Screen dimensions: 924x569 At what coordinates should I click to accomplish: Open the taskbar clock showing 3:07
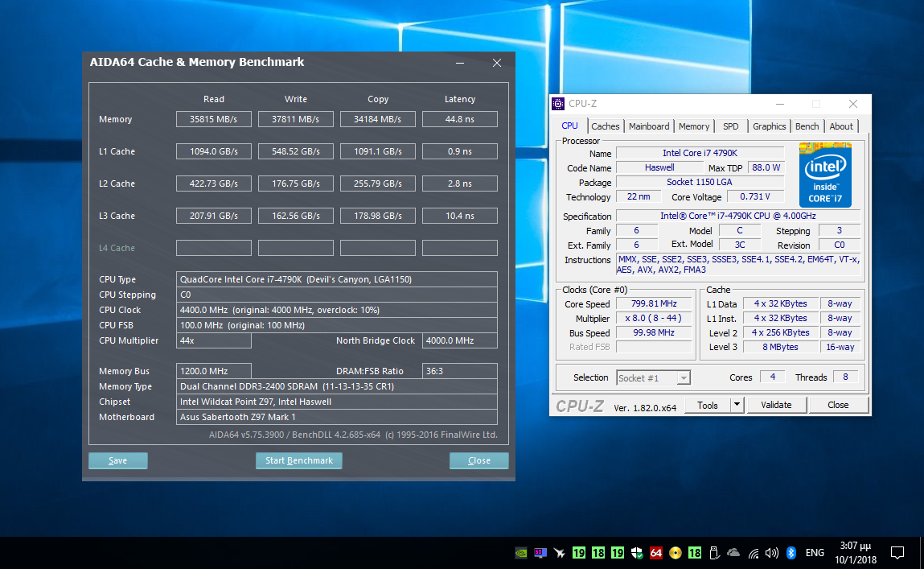point(856,552)
